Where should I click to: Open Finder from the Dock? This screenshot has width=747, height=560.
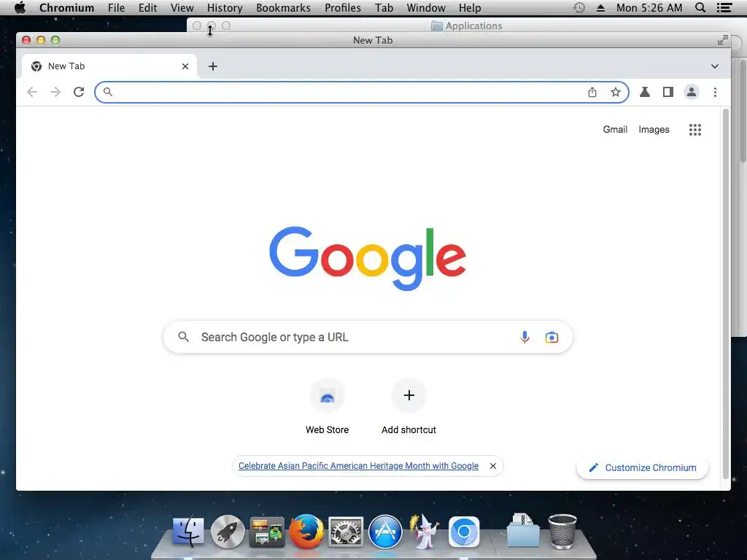click(x=188, y=532)
